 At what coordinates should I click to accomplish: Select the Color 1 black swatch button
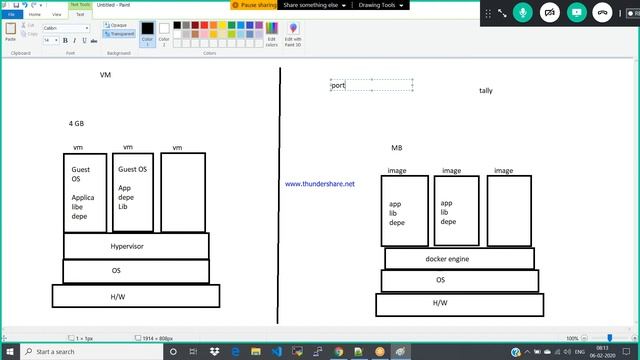tap(147, 34)
